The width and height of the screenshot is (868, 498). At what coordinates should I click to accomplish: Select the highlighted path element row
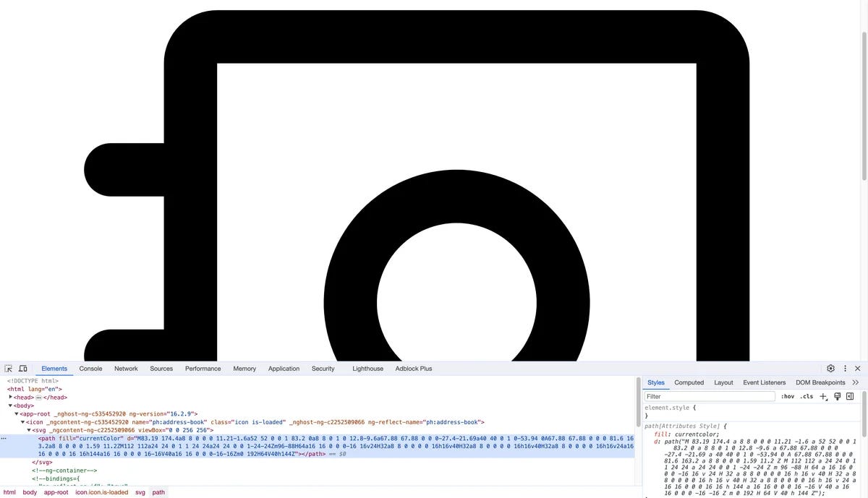pyautogui.click(x=318, y=446)
